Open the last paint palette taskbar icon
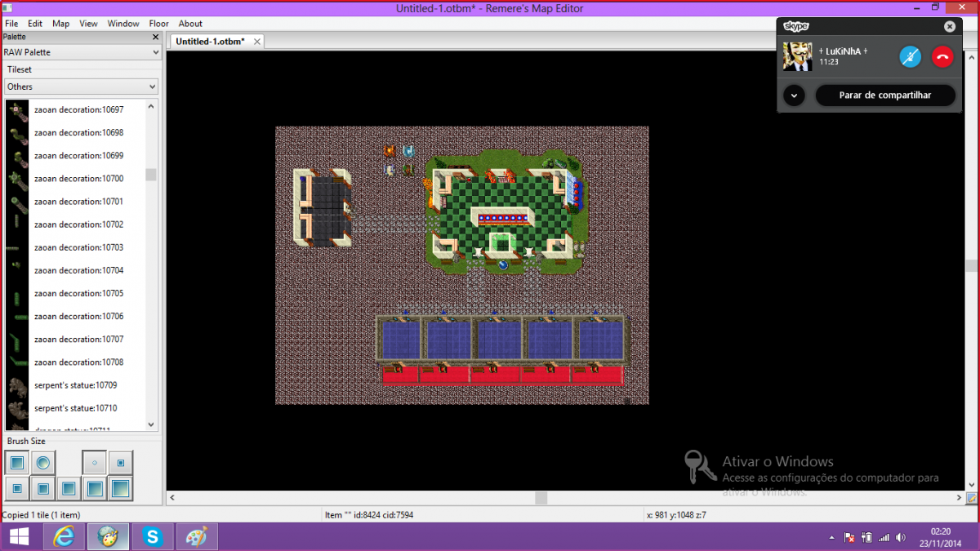980x551 pixels. (x=197, y=536)
